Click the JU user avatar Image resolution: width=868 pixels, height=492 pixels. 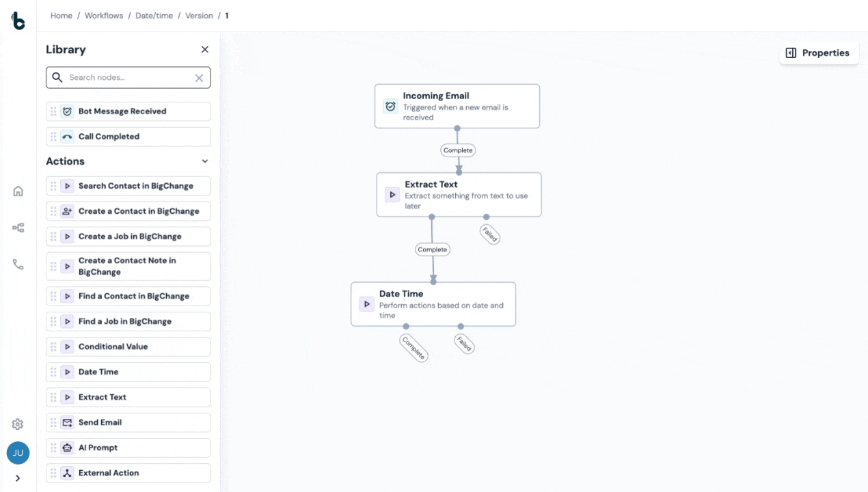[x=18, y=452]
